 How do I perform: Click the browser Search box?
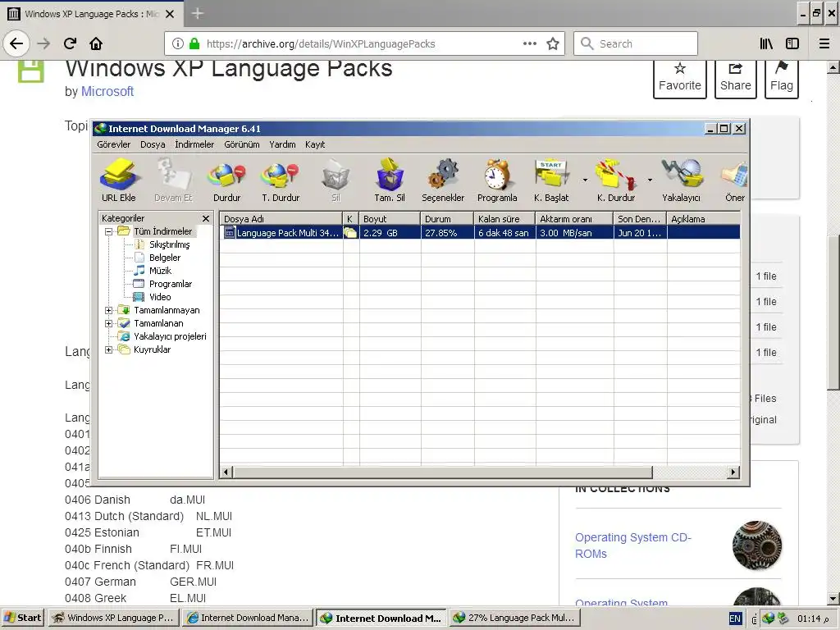click(x=636, y=43)
